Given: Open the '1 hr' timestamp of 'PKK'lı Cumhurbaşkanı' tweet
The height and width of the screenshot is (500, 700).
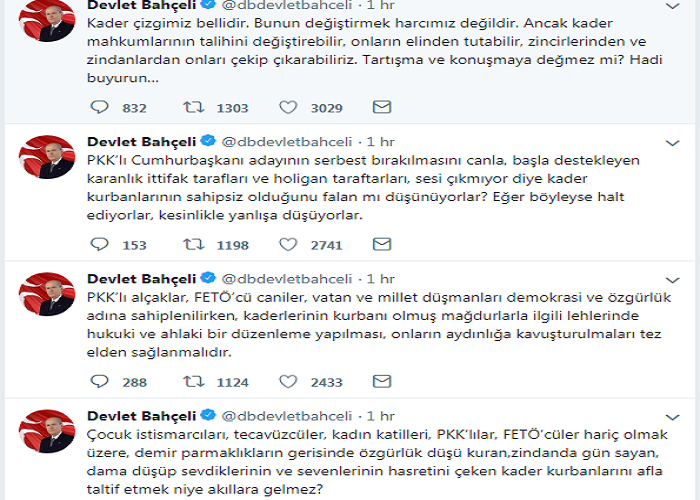Looking at the screenshot, I should coord(382,140).
